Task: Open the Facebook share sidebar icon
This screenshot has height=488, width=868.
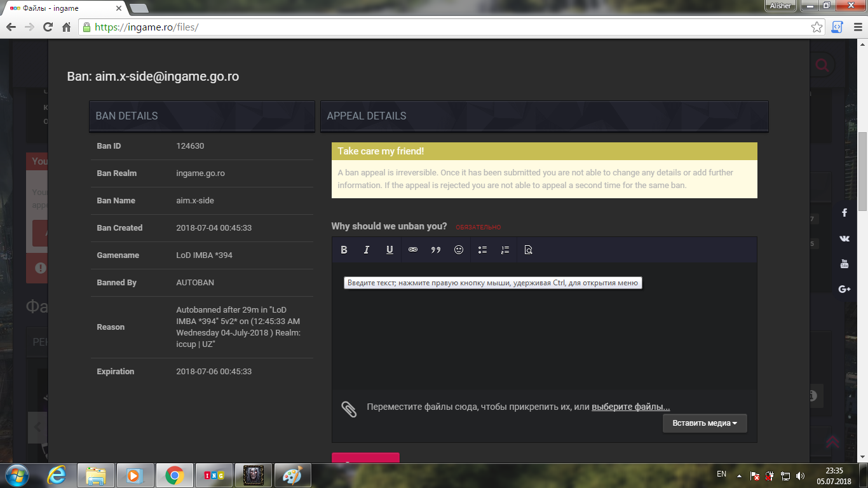Action: 844,213
